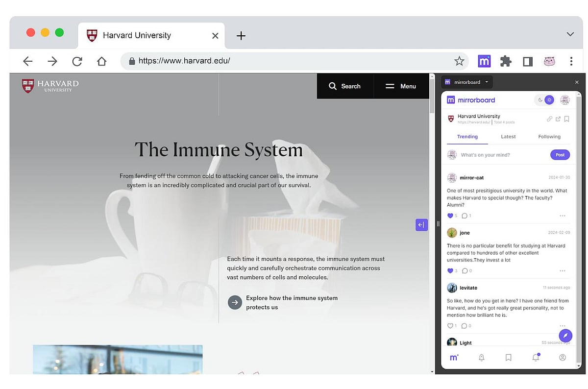
Task: Follow the Explore how the immune system link
Action: point(292,303)
